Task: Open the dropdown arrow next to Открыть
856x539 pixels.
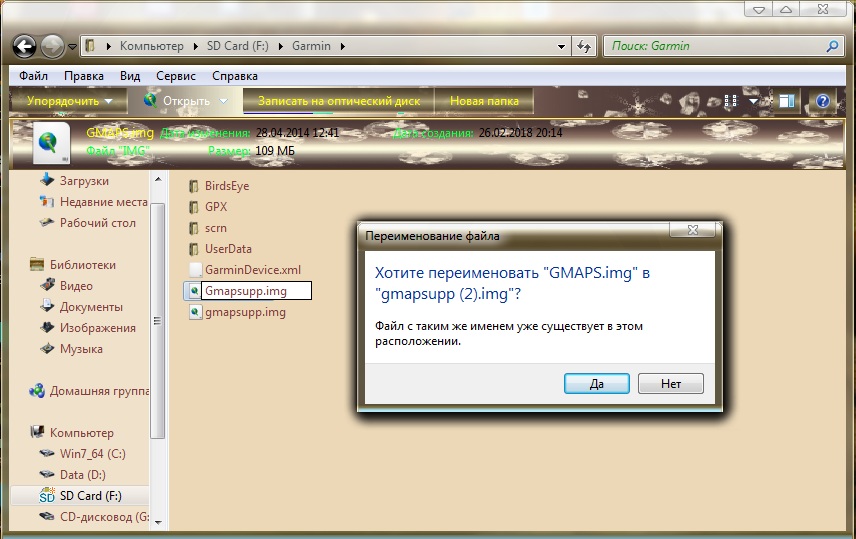Action: [x=223, y=101]
